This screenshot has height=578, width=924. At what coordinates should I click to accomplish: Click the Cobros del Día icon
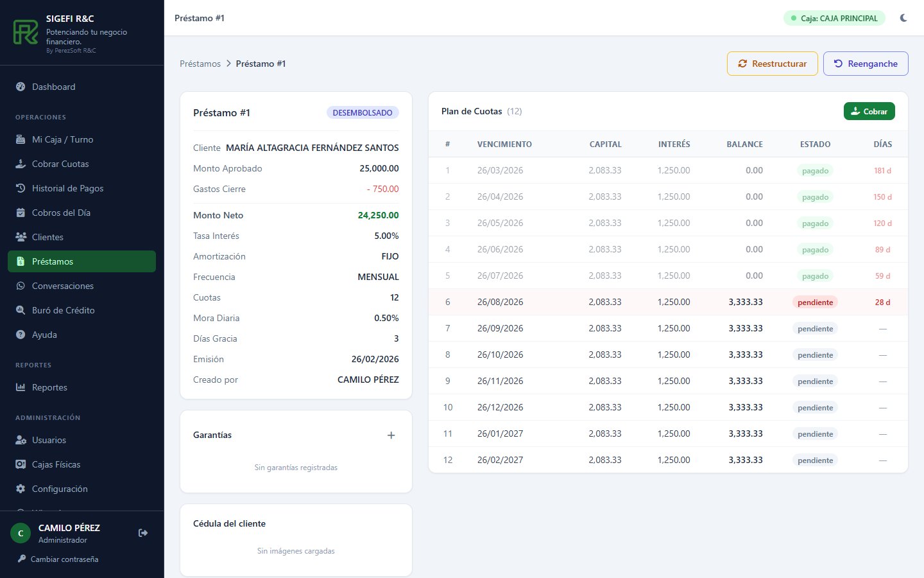(21, 213)
